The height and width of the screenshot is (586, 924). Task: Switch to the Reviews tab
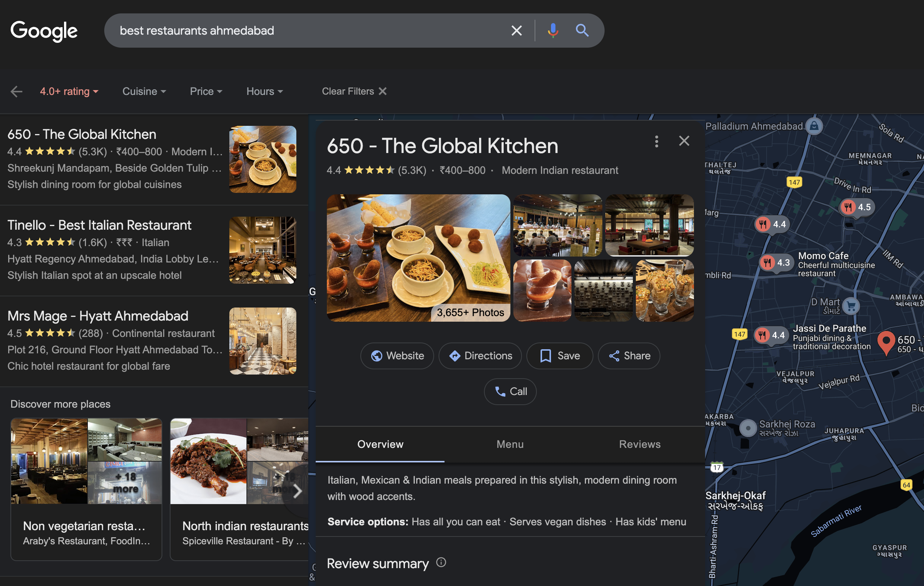(x=640, y=445)
